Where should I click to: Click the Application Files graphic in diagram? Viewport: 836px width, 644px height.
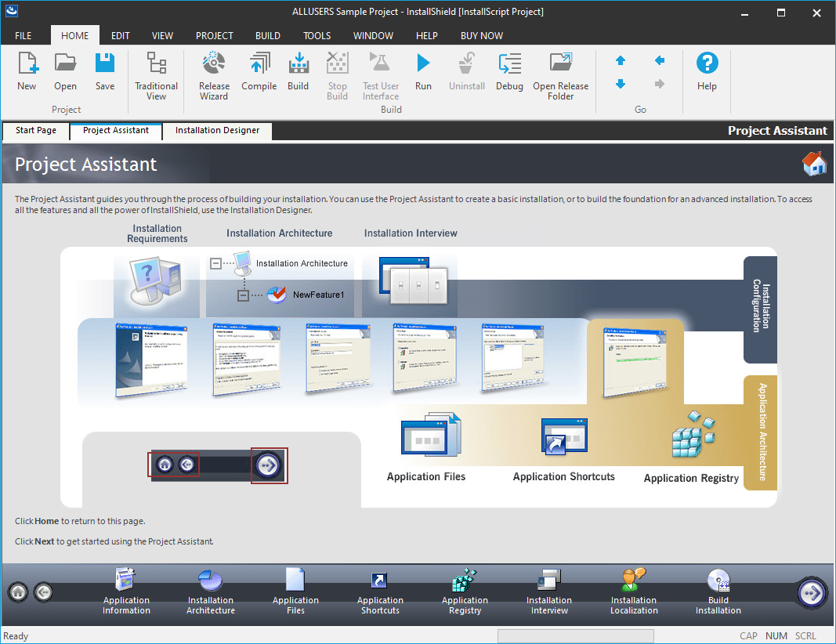[431, 435]
